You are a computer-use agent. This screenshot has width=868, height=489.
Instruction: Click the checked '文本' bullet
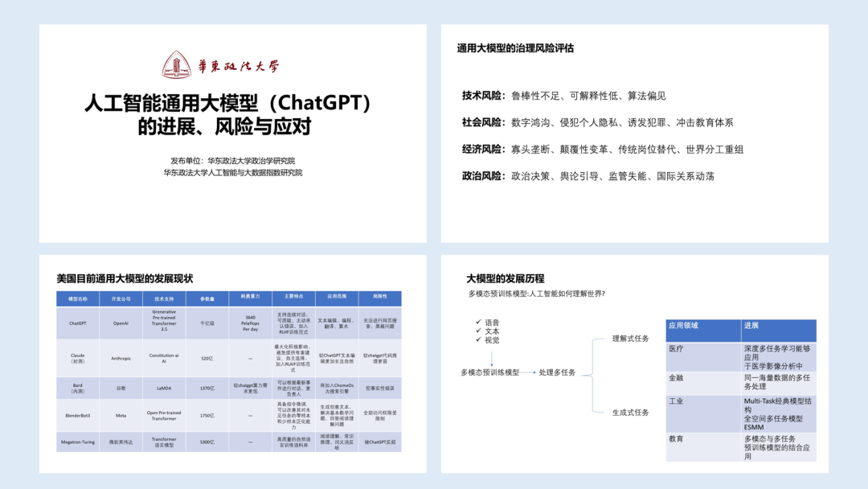(488, 331)
